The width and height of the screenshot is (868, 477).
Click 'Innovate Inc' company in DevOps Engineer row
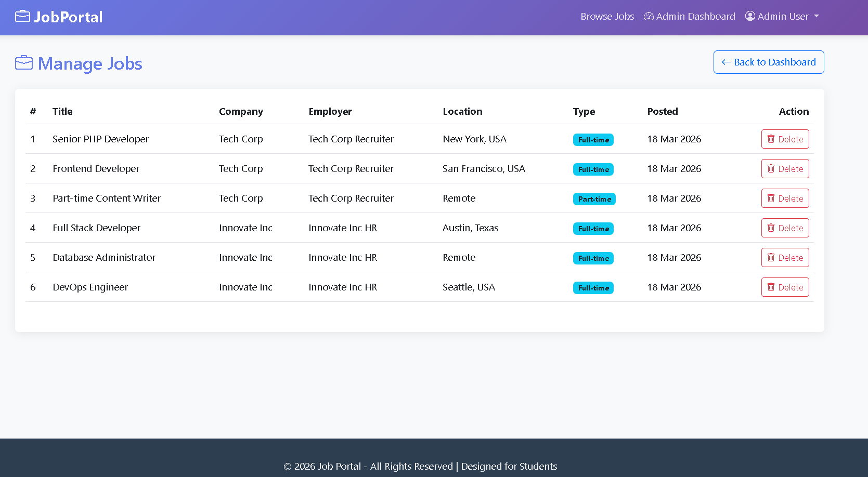[245, 287]
